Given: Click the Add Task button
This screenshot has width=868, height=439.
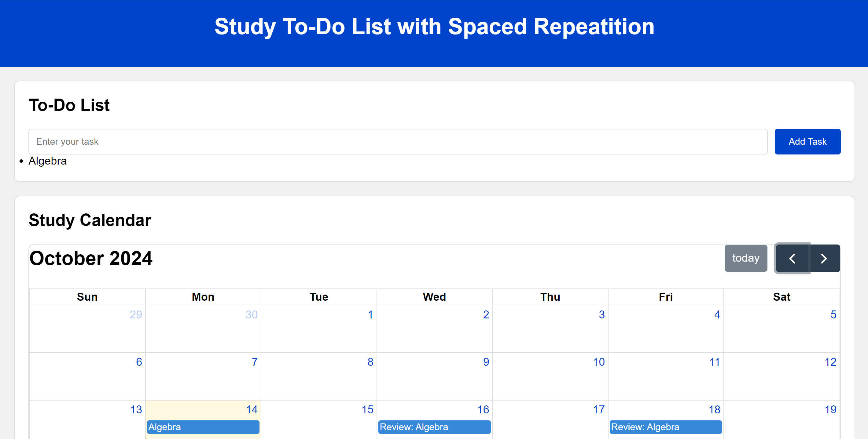Looking at the screenshot, I should pos(807,141).
